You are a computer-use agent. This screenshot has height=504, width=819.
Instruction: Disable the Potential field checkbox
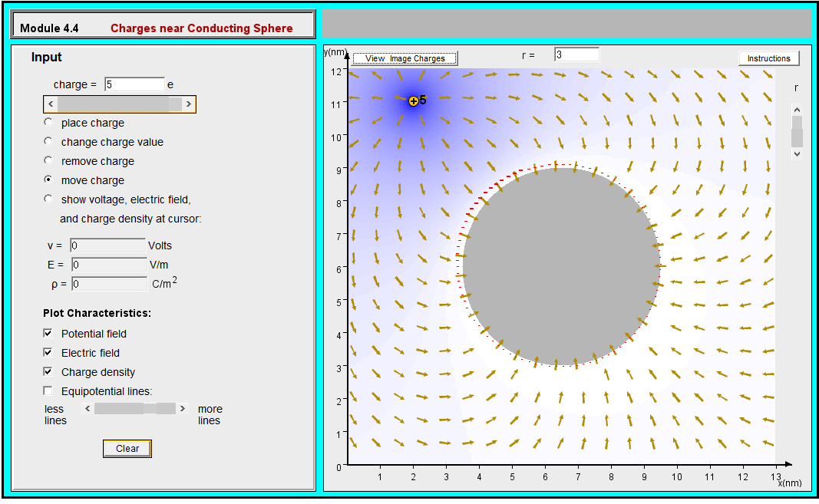tap(48, 333)
